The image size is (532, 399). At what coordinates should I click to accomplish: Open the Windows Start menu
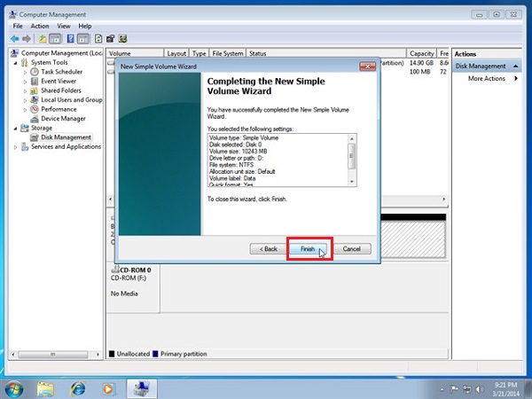point(15,387)
